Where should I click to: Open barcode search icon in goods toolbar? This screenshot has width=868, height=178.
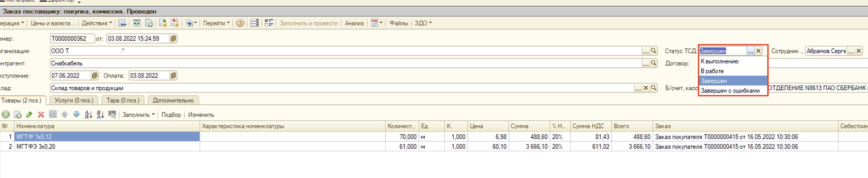click(x=112, y=115)
